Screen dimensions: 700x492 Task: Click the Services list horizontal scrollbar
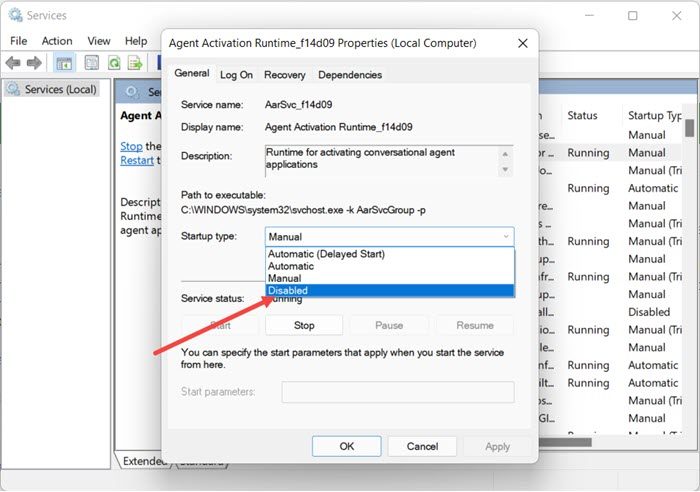point(565,442)
